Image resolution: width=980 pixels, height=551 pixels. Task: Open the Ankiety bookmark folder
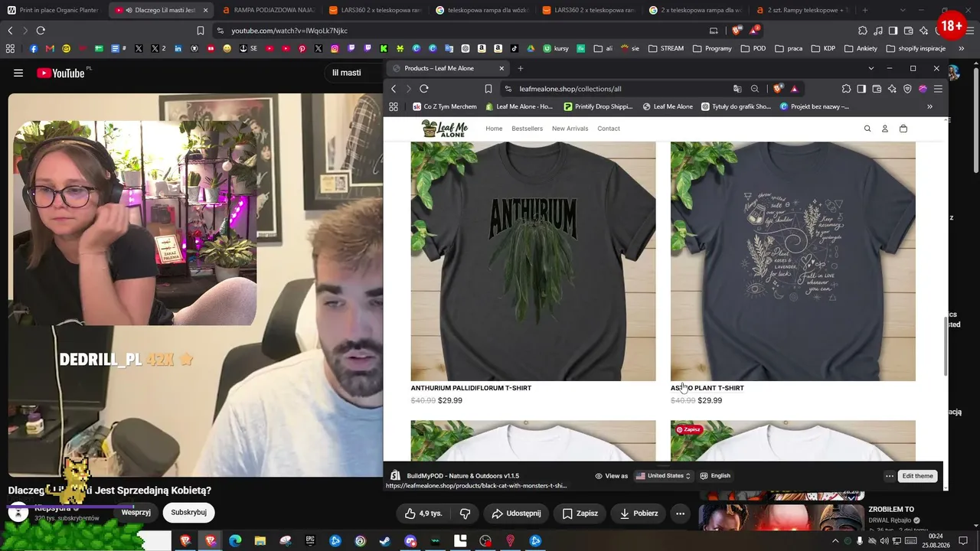pos(861,48)
